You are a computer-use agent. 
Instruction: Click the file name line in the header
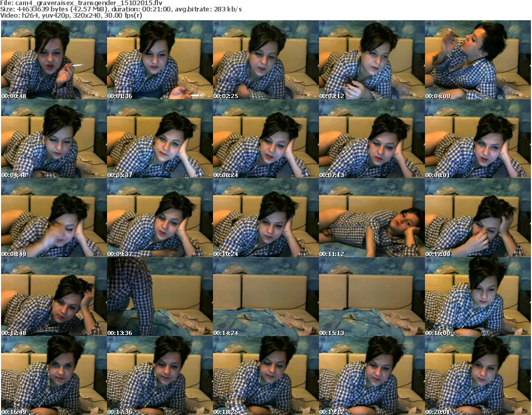click(x=82, y=3)
